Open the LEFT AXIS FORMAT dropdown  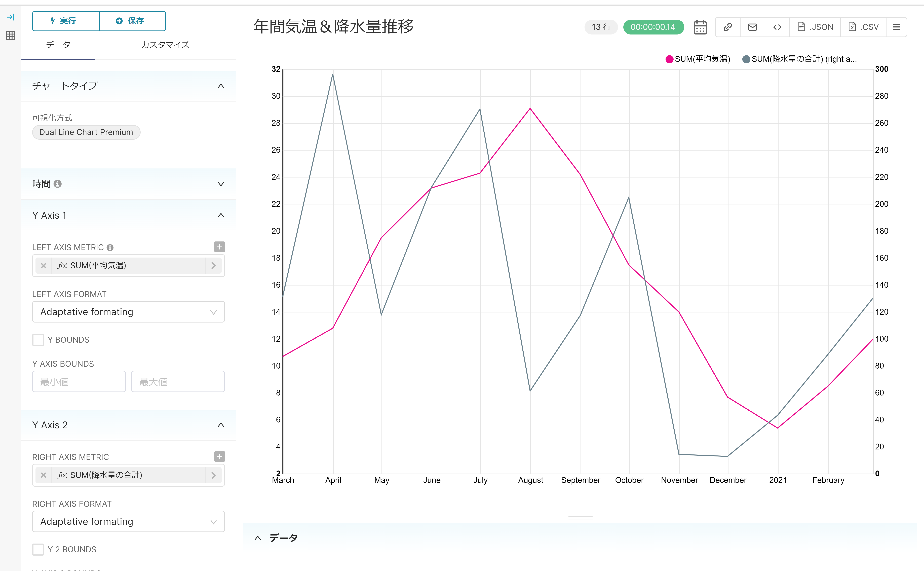click(x=129, y=312)
